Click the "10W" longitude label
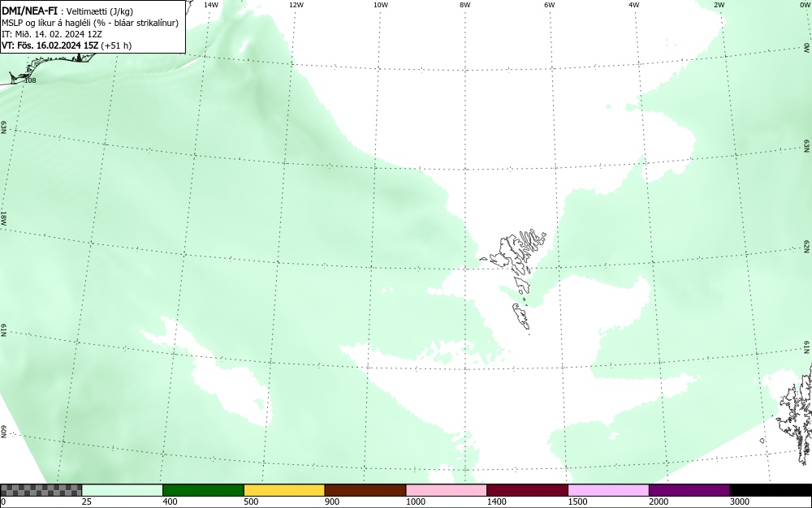 381,5
